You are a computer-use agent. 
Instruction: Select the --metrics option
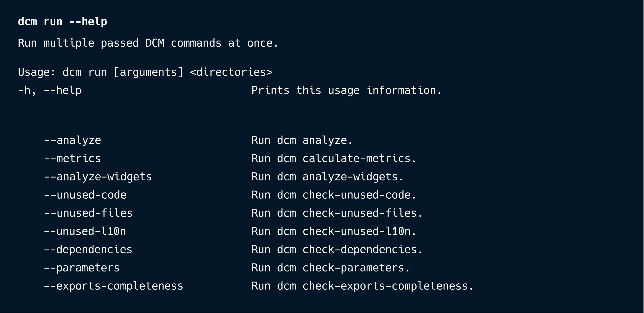72,159
